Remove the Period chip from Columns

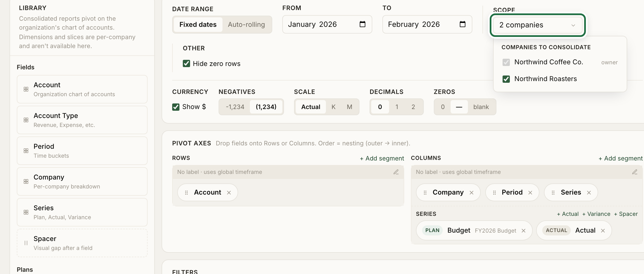point(530,193)
